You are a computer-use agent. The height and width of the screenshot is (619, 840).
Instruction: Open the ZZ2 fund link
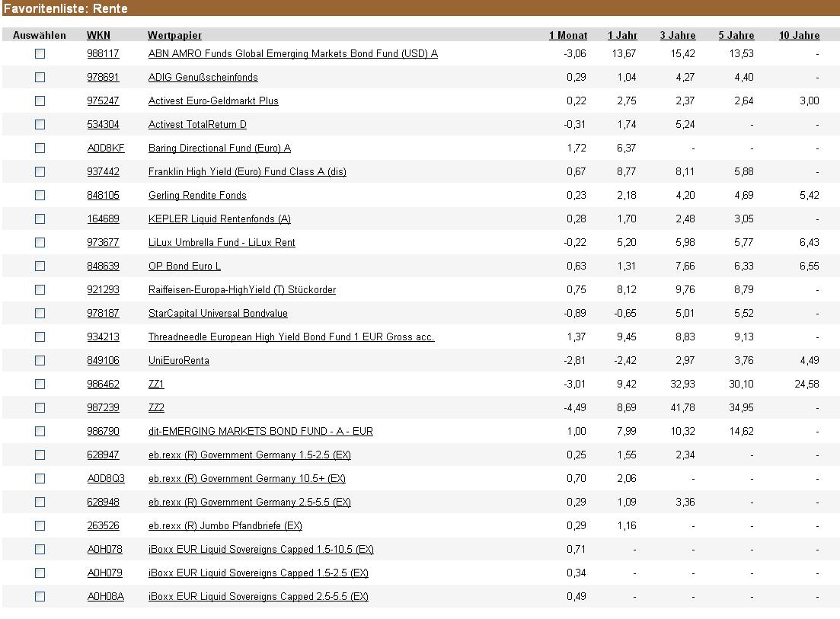click(x=156, y=407)
